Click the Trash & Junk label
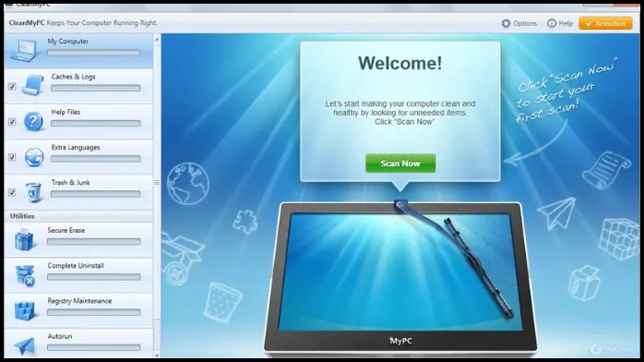 coord(71,183)
